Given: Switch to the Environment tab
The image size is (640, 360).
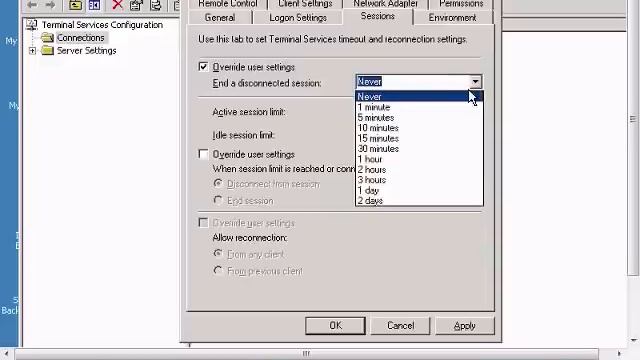Looking at the screenshot, I should 452,18.
